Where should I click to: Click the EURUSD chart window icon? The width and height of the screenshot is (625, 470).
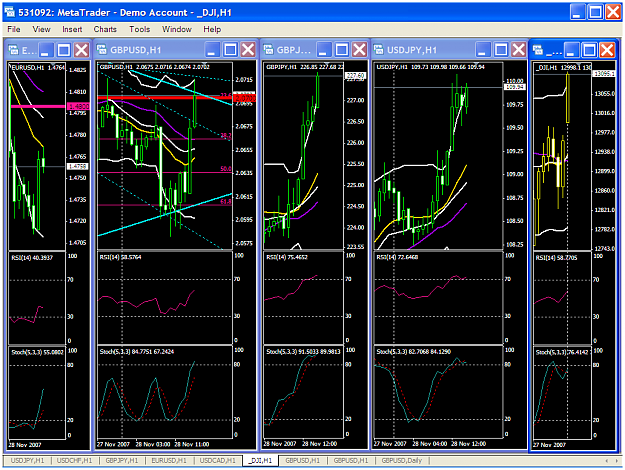click(14, 50)
